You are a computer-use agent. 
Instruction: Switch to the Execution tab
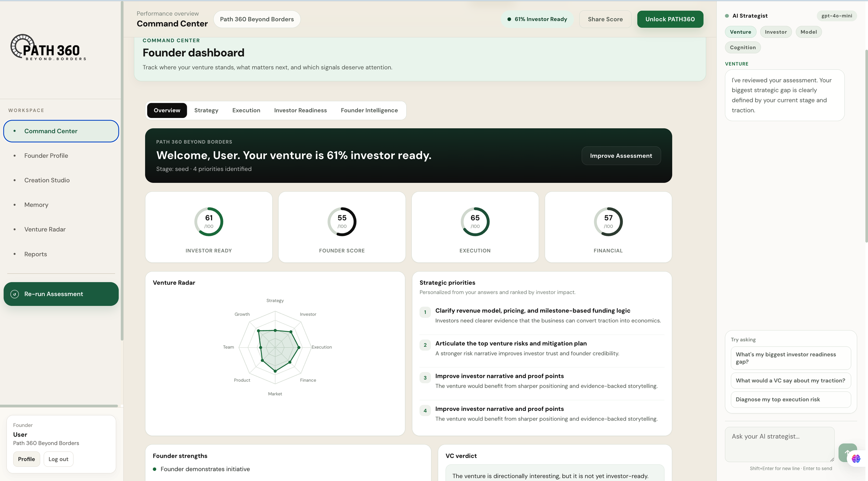(246, 110)
